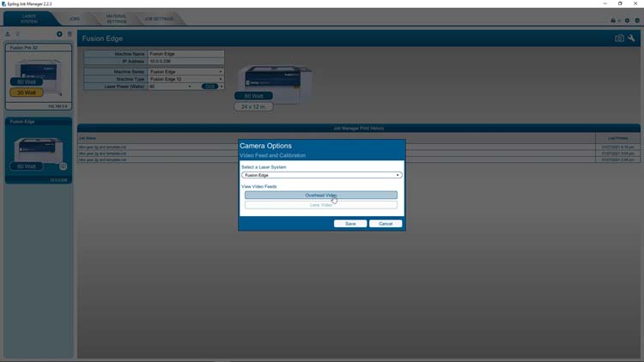Click the IP Address input field
Screen dimensions: 644x362
pyautogui.click(x=185, y=61)
